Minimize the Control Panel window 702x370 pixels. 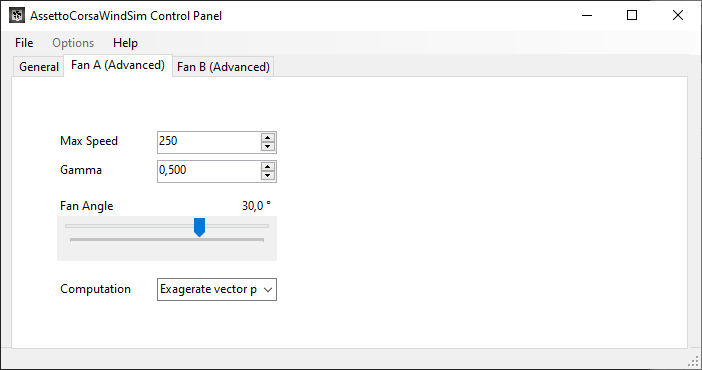tap(587, 15)
